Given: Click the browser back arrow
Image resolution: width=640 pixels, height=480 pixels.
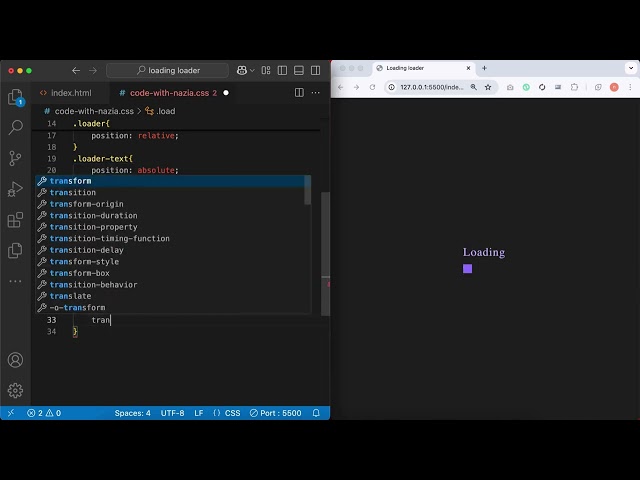Looking at the screenshot, I should 340,87.
